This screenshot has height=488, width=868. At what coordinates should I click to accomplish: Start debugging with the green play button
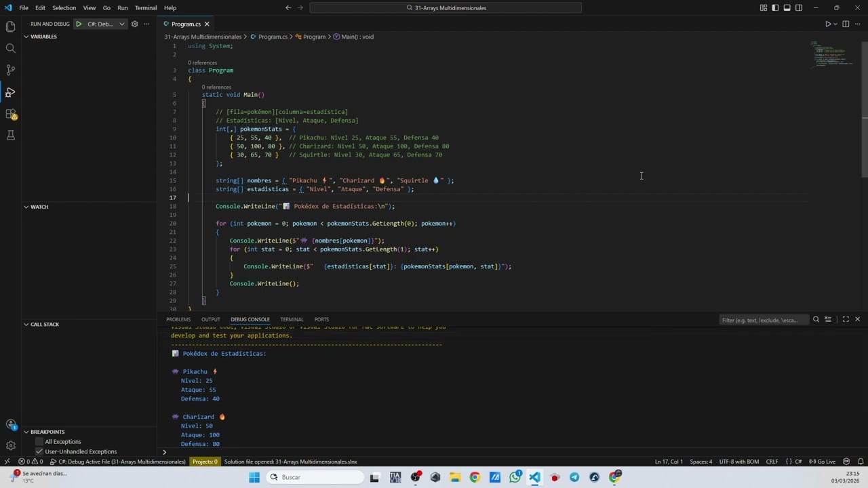(79, 24)
